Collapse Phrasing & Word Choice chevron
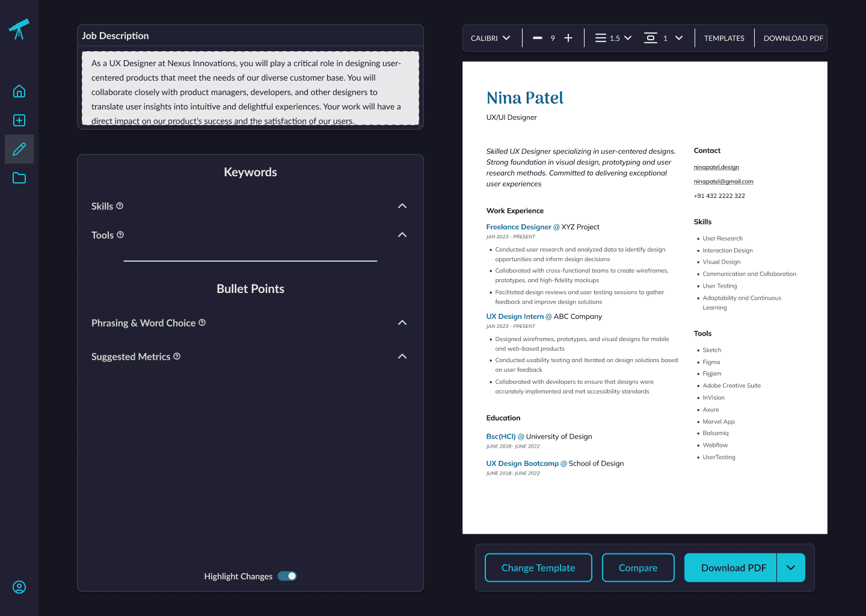The width and height of the screenshot is (866, 616). [x=402, y=322]
